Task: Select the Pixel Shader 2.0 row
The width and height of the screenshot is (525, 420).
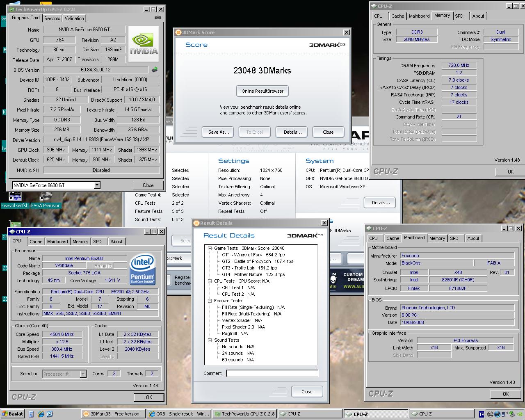Action: pos(244,327)
